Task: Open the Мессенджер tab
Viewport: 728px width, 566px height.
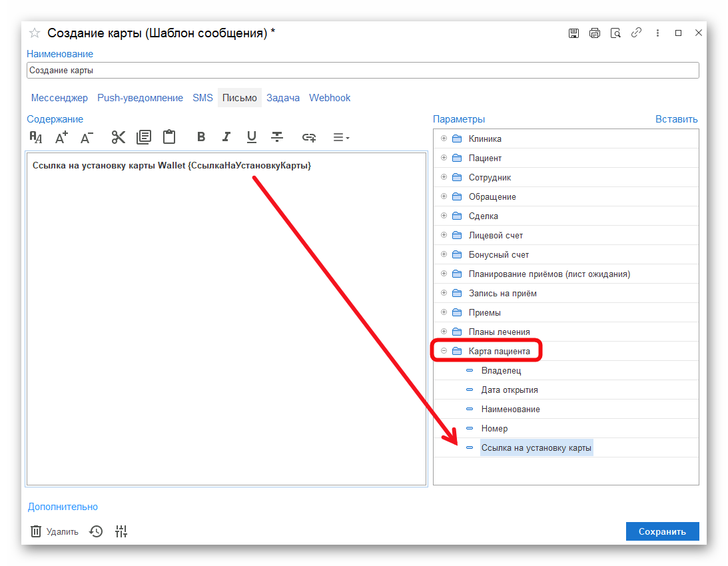Action: pos(59,98)
